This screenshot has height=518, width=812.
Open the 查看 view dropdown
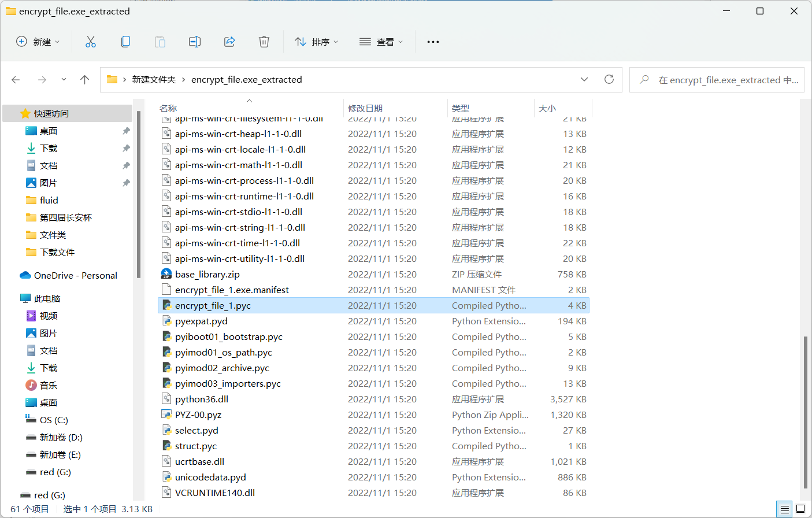pyautogui.click(x=381, y=42)
